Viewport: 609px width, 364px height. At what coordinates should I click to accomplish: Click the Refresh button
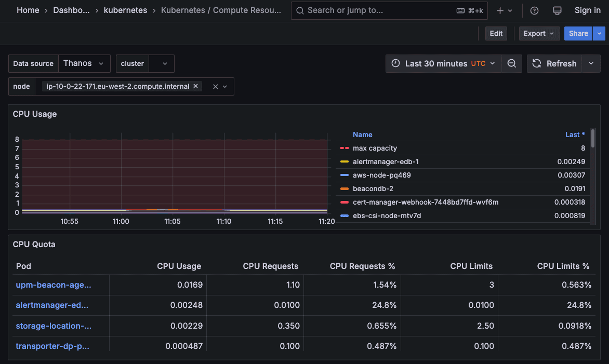(554, 63)
